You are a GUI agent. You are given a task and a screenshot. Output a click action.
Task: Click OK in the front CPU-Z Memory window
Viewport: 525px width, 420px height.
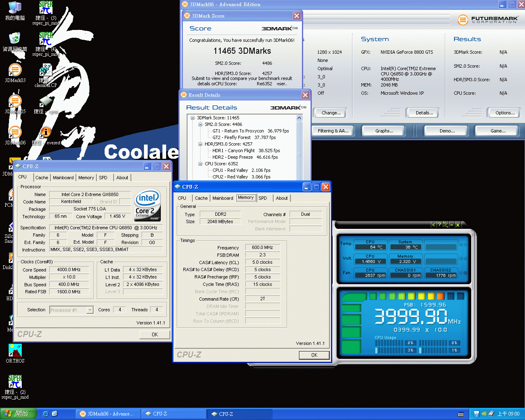click(x=314, y=355)
